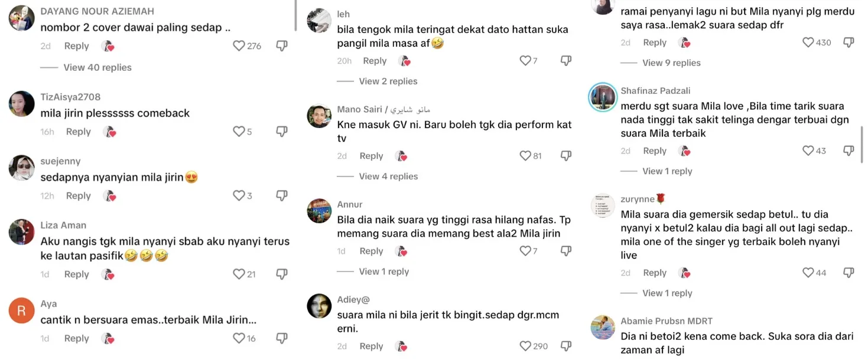Screen dimensions: 868x360
Task: Dislike Adiey@'s comment with 290 likes
Action: coord(566,346)
